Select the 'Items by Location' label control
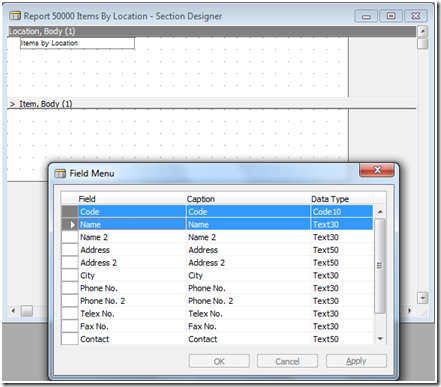 pyautogui.click(x=77, y=43)
